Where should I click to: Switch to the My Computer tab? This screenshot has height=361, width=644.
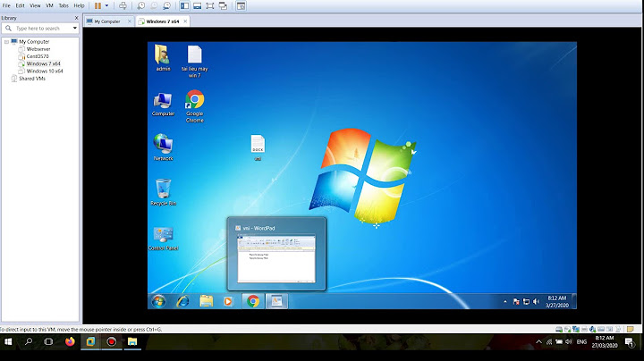click(x=106, y=21)
